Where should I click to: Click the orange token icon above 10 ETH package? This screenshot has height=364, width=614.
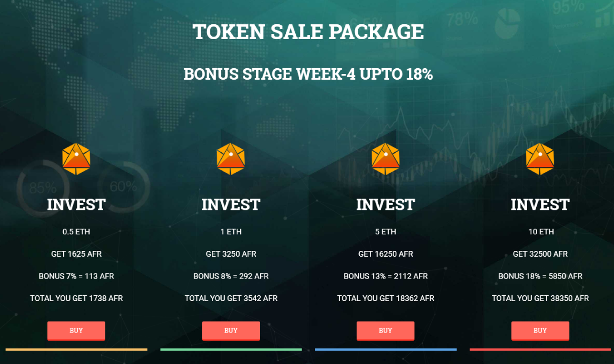(x=540, y=159)
